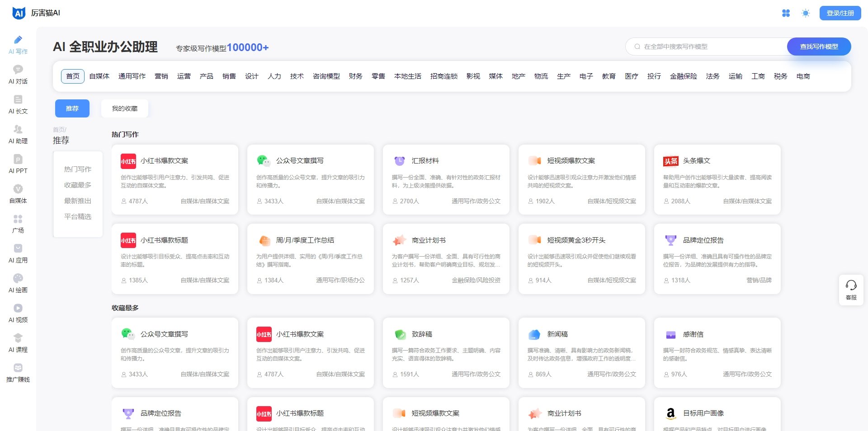Open AI 视频 in the left sidebar
Screen dimensions: 868x431
[x=18, y=313]
